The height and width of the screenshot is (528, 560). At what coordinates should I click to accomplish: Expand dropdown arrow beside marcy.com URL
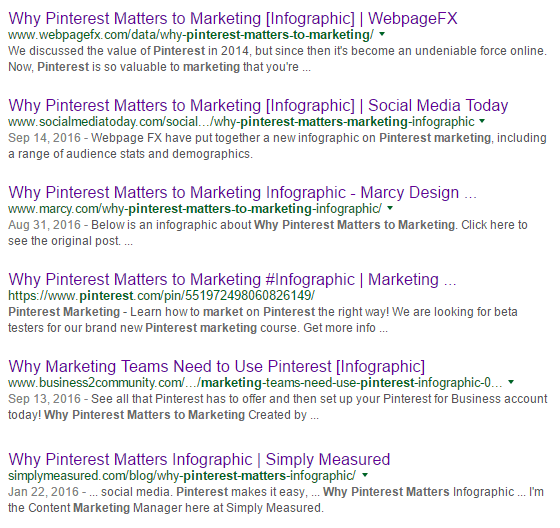coord(390,208)
